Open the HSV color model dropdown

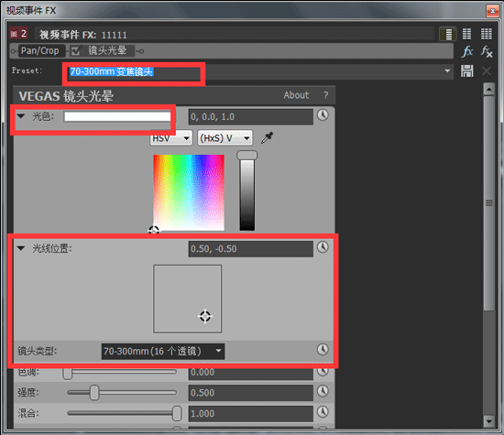(171, 138)
